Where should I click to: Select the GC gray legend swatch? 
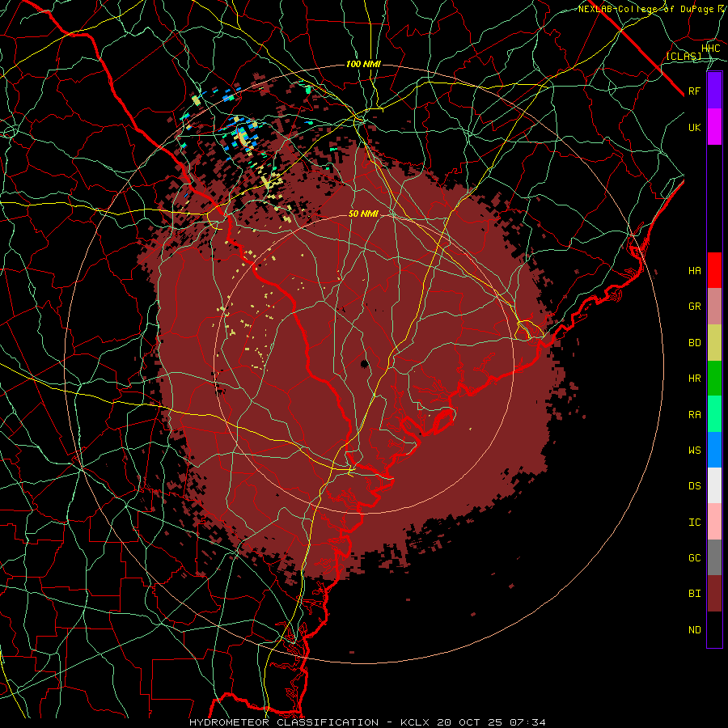(714, 557)
